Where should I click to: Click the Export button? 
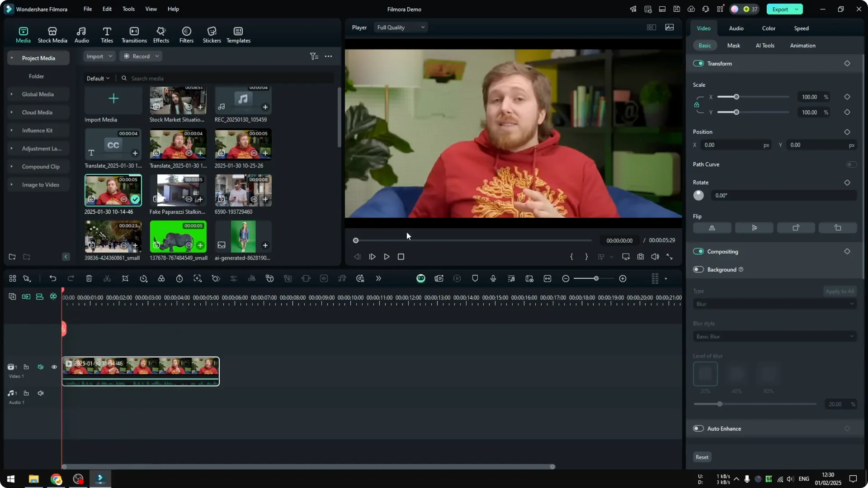780,9
